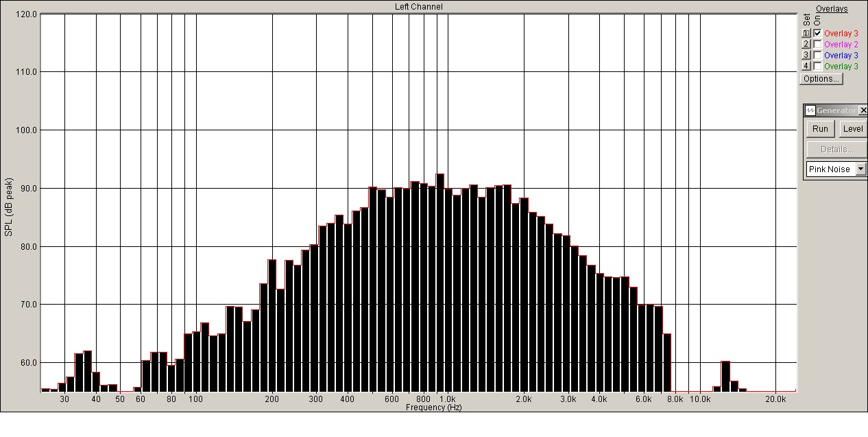Open the generator Level setting
The width and height of the screenshot is (868, 437).
tap(853, 129)
